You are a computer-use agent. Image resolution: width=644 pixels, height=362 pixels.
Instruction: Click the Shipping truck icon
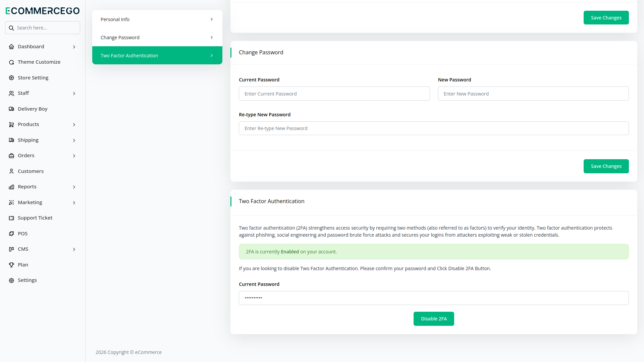tap(11, 140)
